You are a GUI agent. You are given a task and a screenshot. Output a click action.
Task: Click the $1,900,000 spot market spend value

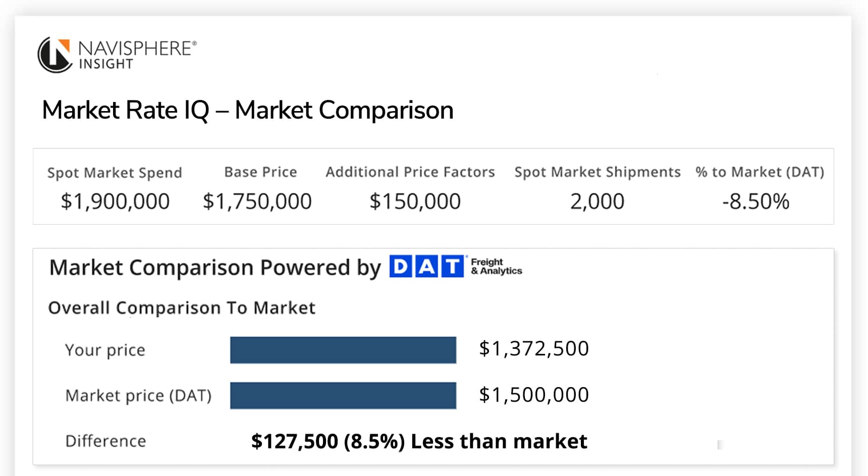115,201
